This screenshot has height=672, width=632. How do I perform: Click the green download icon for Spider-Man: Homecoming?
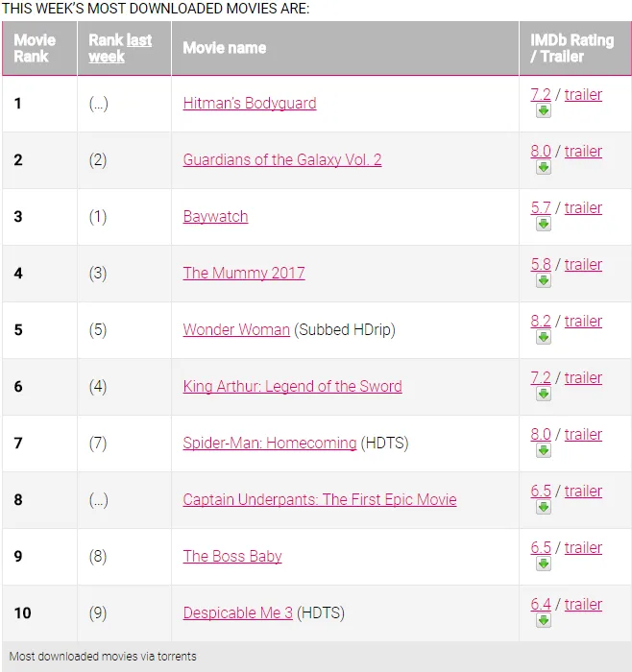(544, 450)
